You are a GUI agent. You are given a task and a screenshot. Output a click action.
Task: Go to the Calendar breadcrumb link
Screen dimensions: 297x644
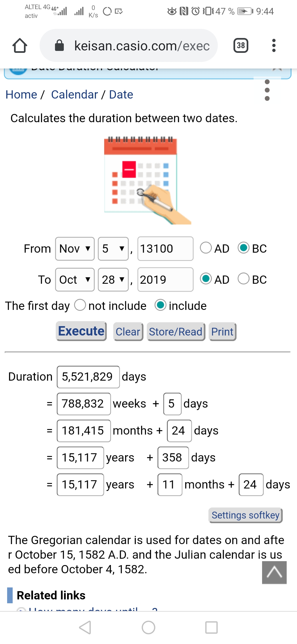[x=75, y=94]
